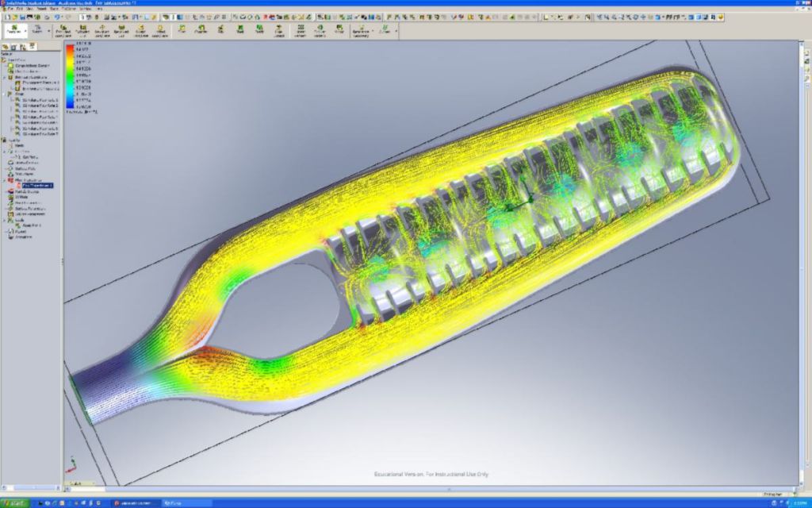812x508 pixels.
Task: Select Goal Plot 1 in results tree
Action: coord(29,225)
